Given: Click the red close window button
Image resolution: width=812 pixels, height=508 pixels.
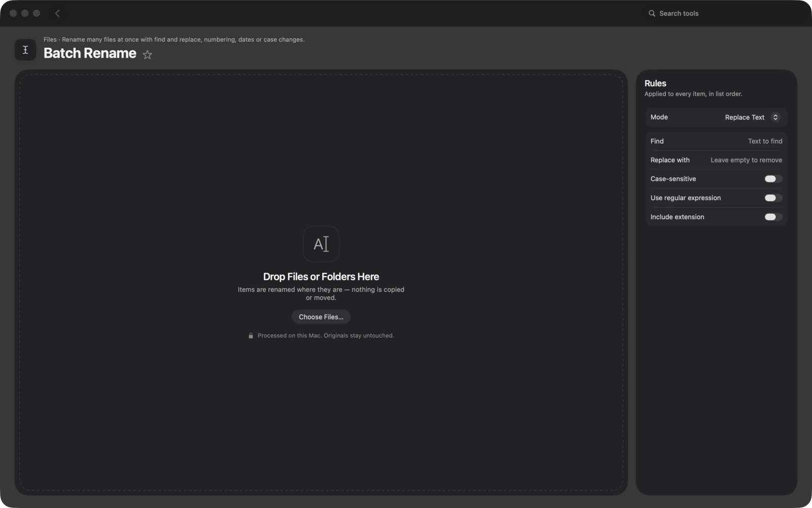Looking at the screenshot, I should 13,13.
